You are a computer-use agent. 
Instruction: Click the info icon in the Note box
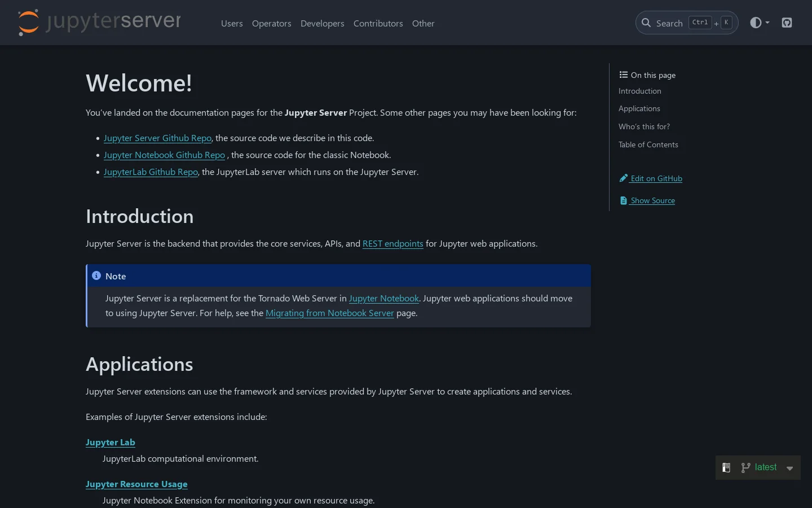(x=96, y=275)
